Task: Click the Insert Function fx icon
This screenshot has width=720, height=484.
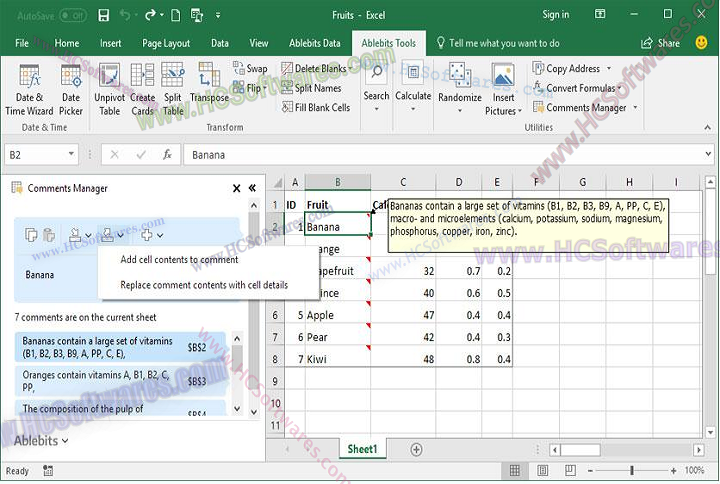Action: [167, 155]
